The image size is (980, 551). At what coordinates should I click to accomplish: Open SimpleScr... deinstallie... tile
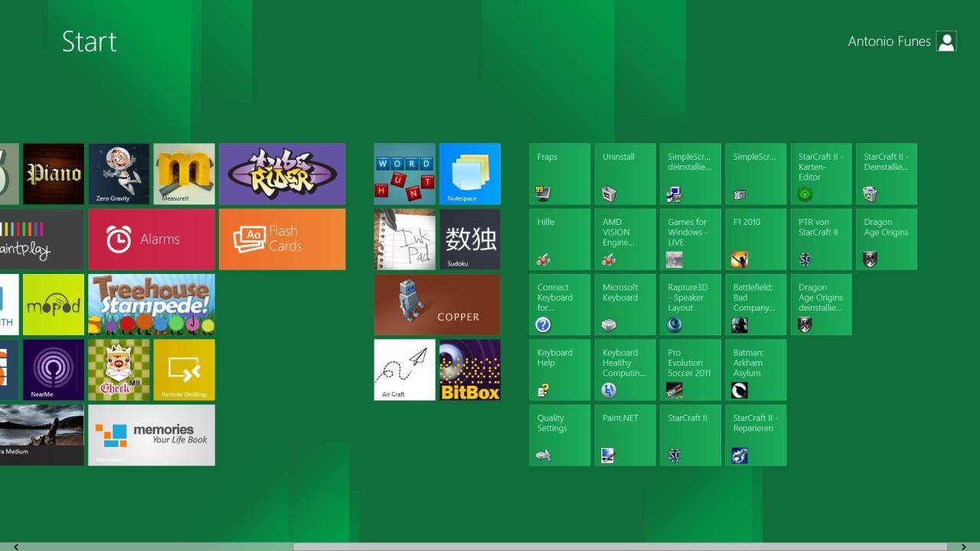[x=691, y=174]
